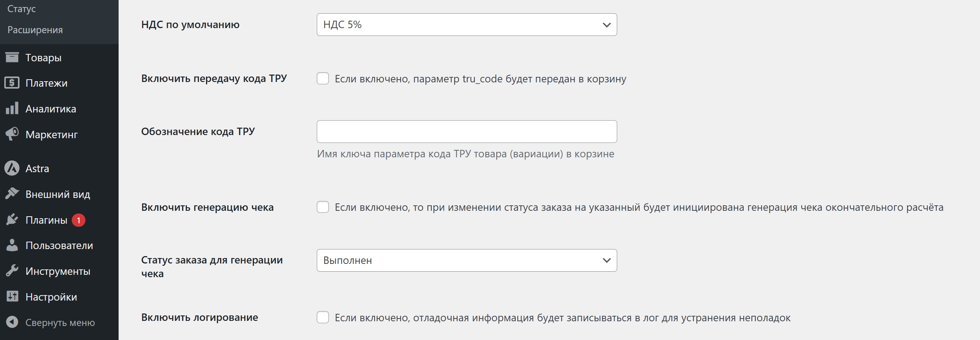Image resolution: width=980 pixels, height=340 pixels.
Task: Enable the ТРУ code transfer checkbox
Action: coord(323,78)
